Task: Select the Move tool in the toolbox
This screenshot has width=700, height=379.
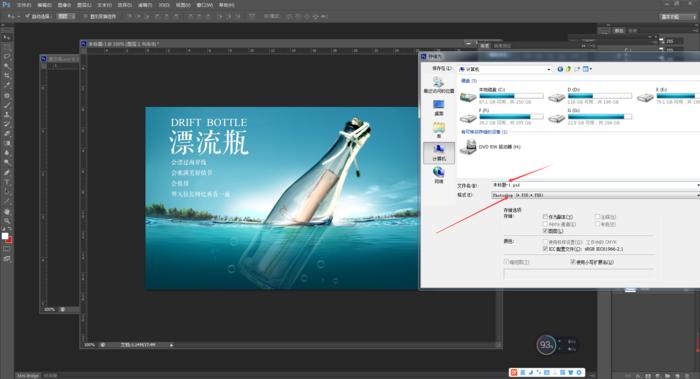Action: click(7, 37)
